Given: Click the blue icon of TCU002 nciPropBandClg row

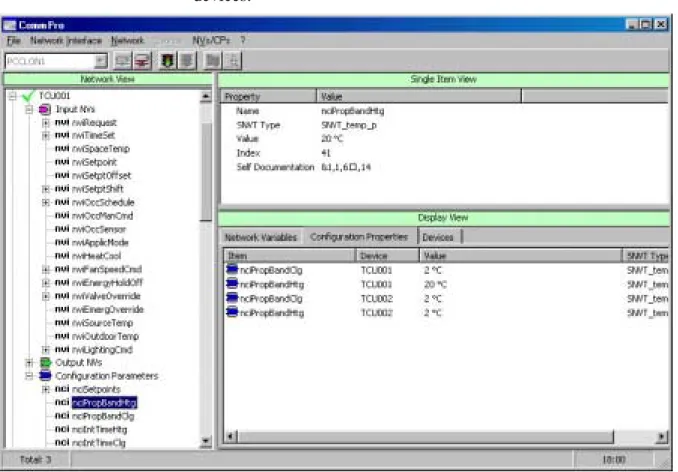Looking at the screenshot, I should 232,298.
